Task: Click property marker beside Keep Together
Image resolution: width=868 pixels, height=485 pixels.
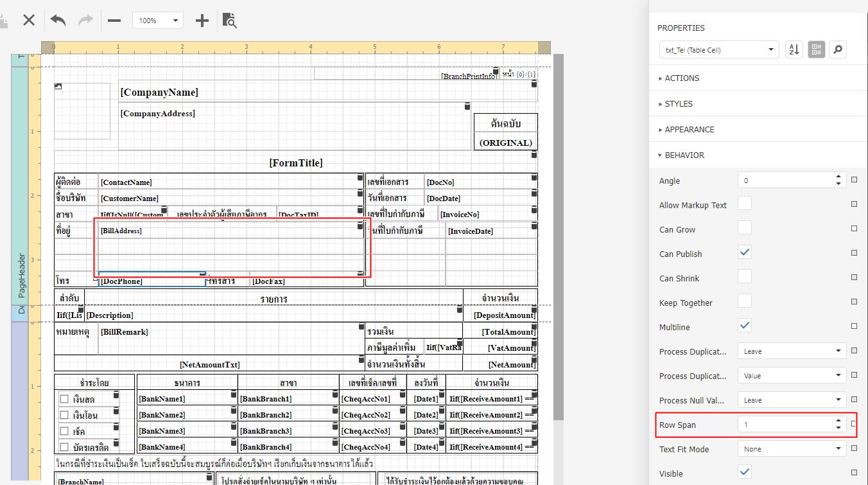Action: click(x=855, y=302)
